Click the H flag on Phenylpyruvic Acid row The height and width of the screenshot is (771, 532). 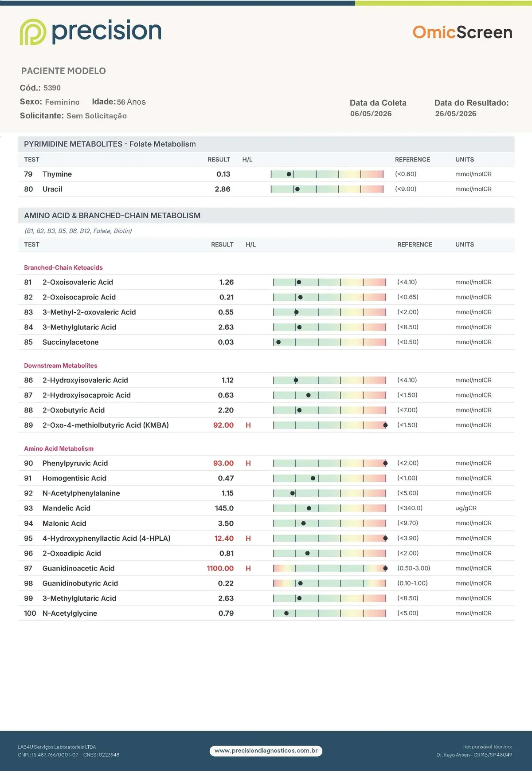[x=248, y=463]
